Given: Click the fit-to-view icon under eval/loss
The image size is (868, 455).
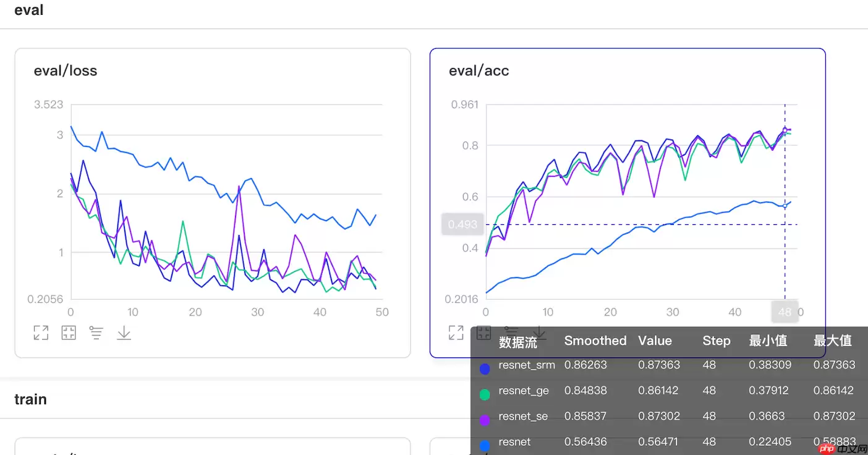Looking at the screenshot, I should [69, 333].
